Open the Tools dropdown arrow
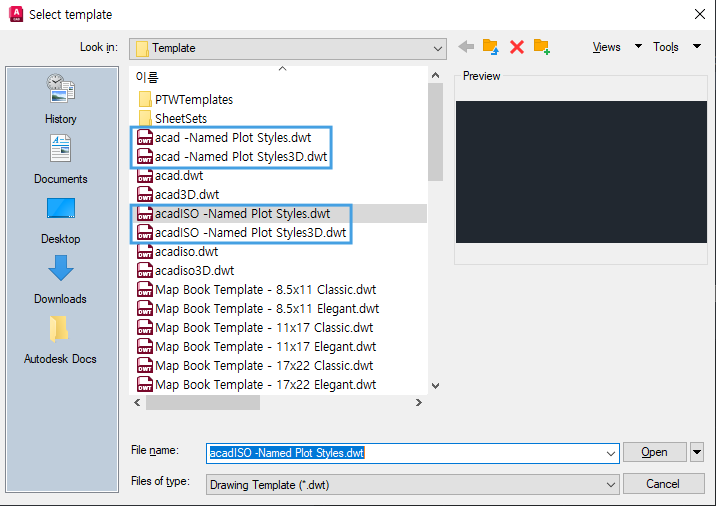716x506 pixels. click(697, 46)
